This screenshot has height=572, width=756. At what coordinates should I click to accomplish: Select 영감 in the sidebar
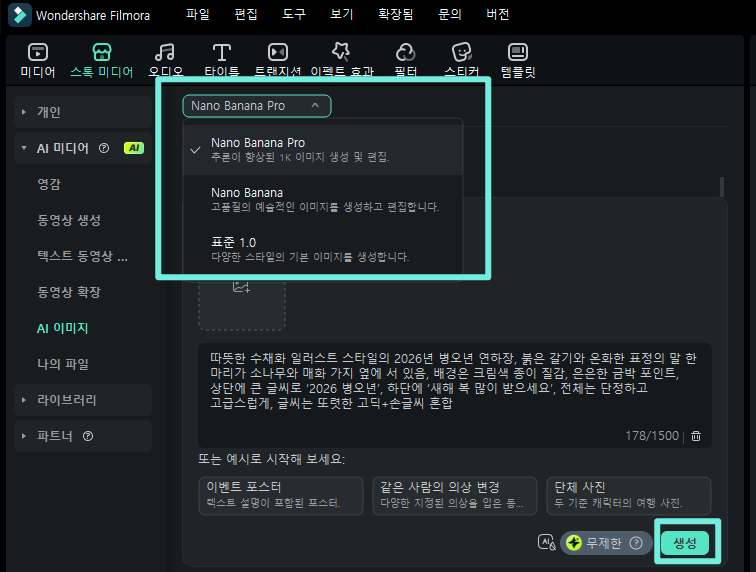pyautogui.click(x=49, y=184)
